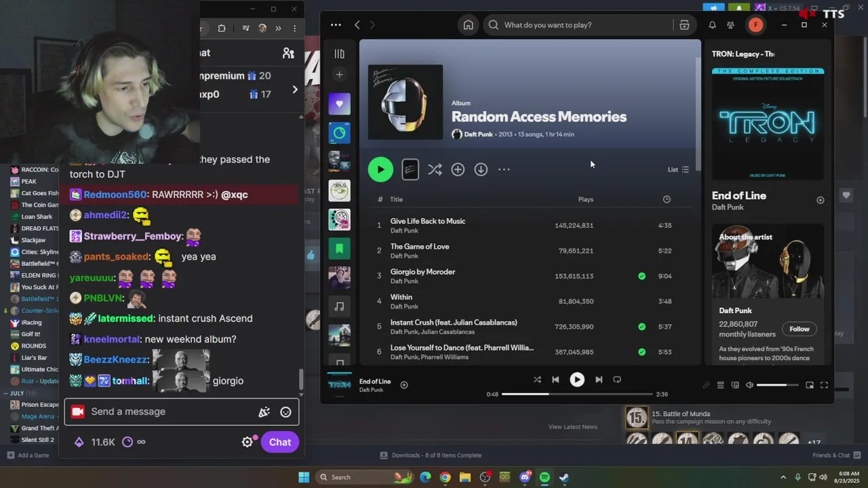Screen dimensions: 868x488
Task: Play the Random Access Memories album
Action: coord(380,169)
